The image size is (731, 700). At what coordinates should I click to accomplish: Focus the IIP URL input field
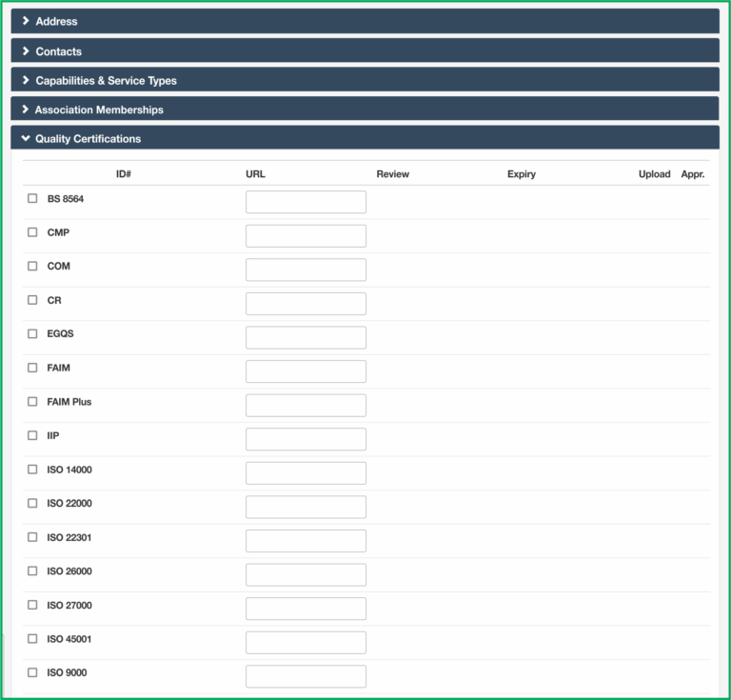coord(306,439)
